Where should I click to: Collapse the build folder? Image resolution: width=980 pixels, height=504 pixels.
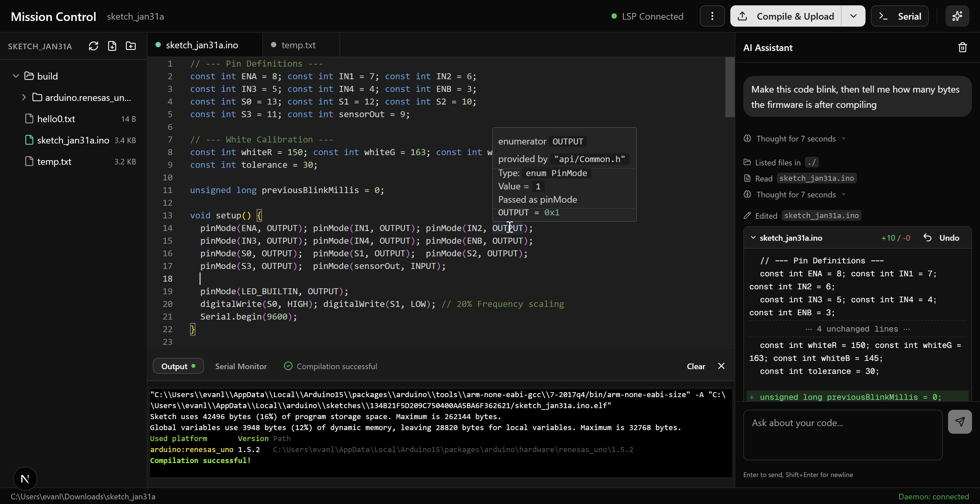(16, 76)
